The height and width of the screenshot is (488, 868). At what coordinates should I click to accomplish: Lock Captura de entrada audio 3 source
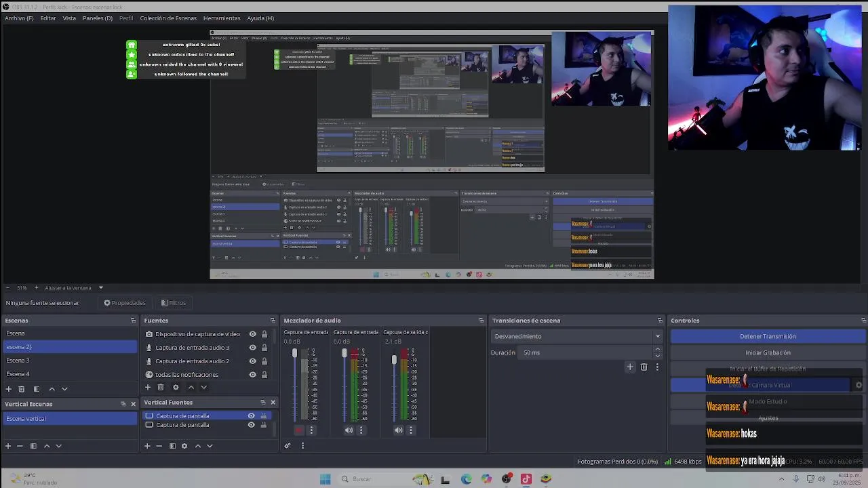coord(264,348)
